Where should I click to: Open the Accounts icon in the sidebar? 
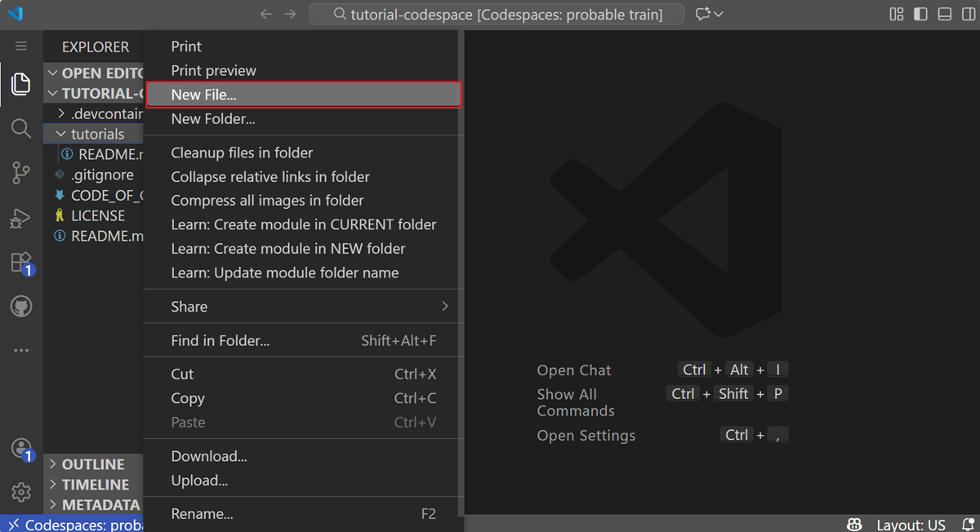point(21,448)
